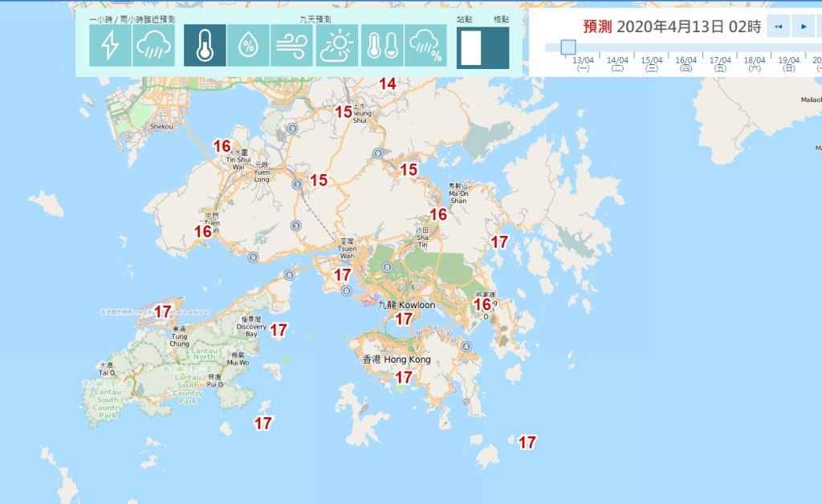
Task: Open the reading beside Discovery Bay
Action: click(279, 330)
